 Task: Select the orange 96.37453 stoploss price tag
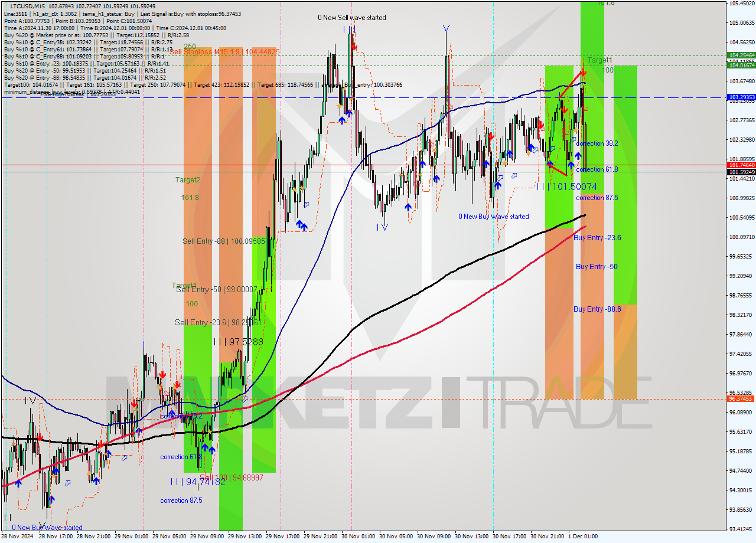pyautogui.click(x=741, y=399)
